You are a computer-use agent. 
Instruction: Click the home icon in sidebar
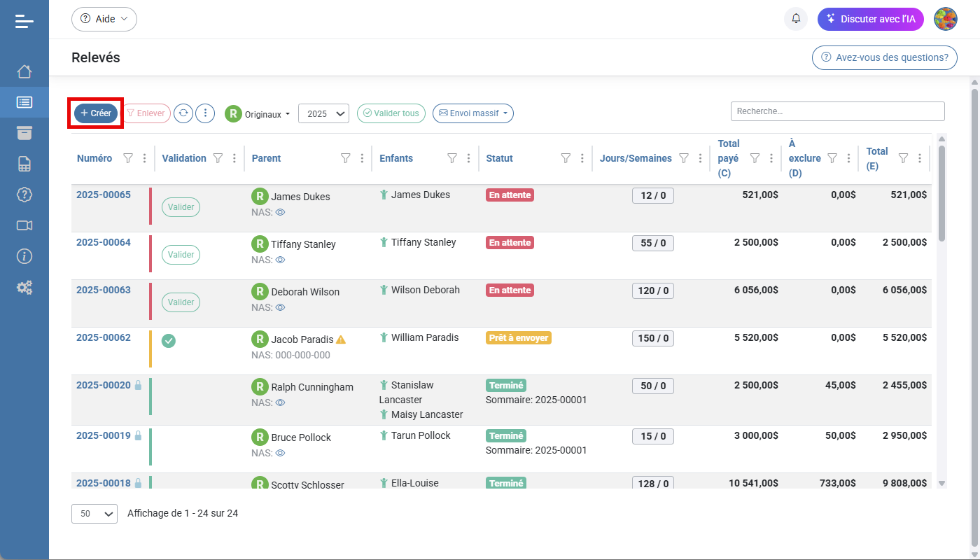pyautogui.click(x=24, y=71)
